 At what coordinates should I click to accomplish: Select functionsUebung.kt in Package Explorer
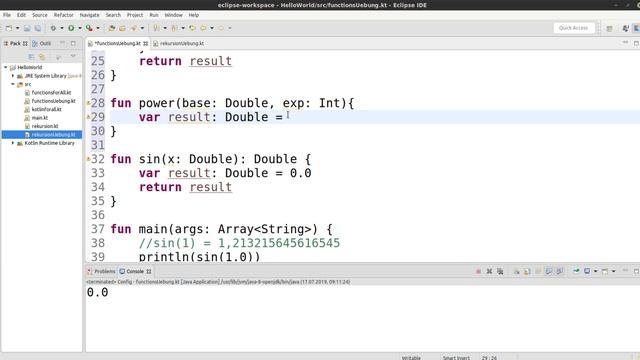pyautogui.click(x=53, y=101)
